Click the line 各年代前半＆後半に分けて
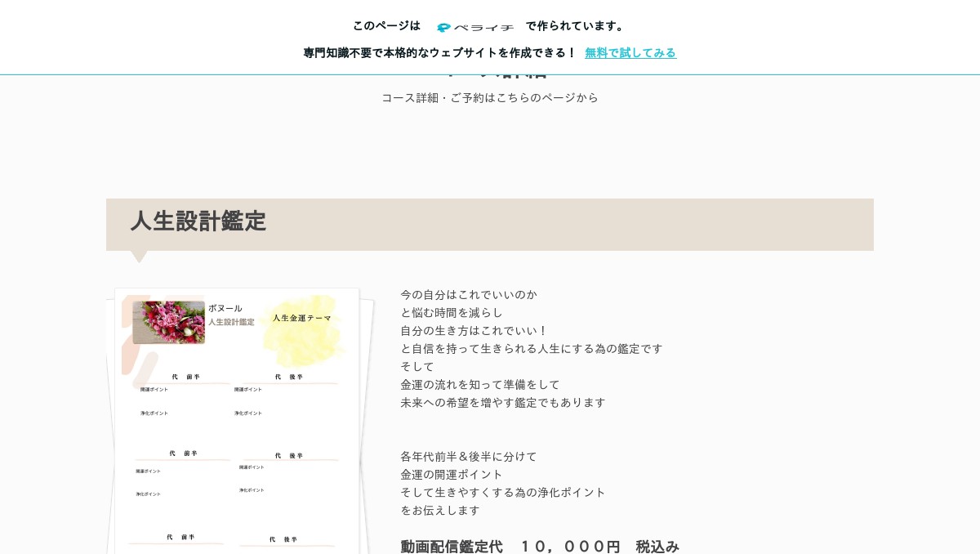 [469, 456]
